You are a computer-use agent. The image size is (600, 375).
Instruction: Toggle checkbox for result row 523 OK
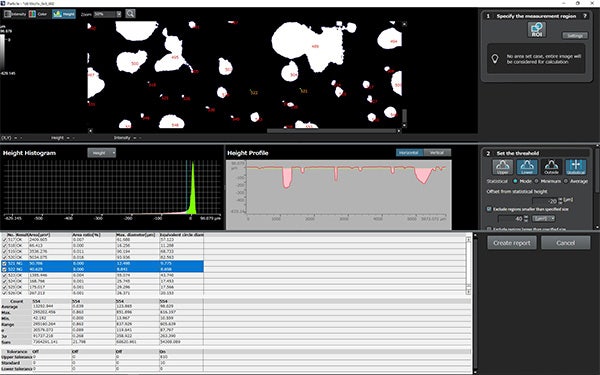pyautogui.click(x=5, y=275)
